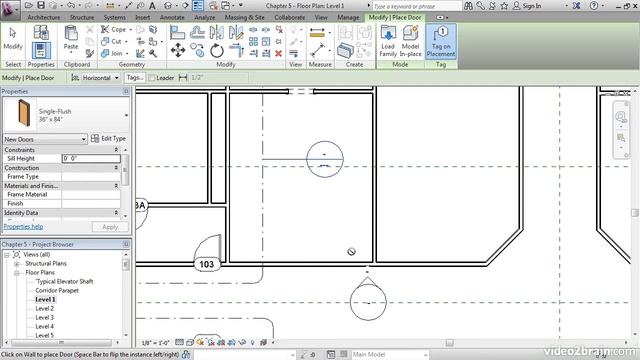Click the Favorites star icon
640x360 pixels.
point(504,6)
